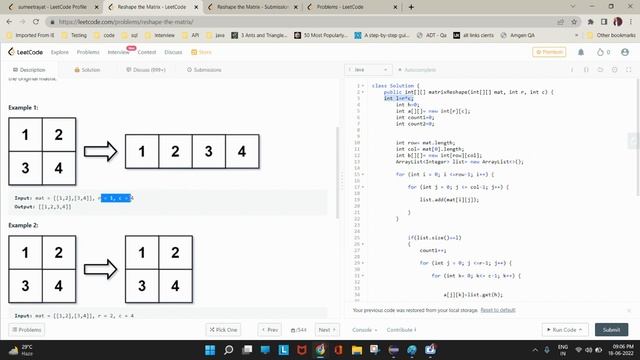The image size is (640, 360).
Task: Open Problems in the top navbar
Action: 88,52
